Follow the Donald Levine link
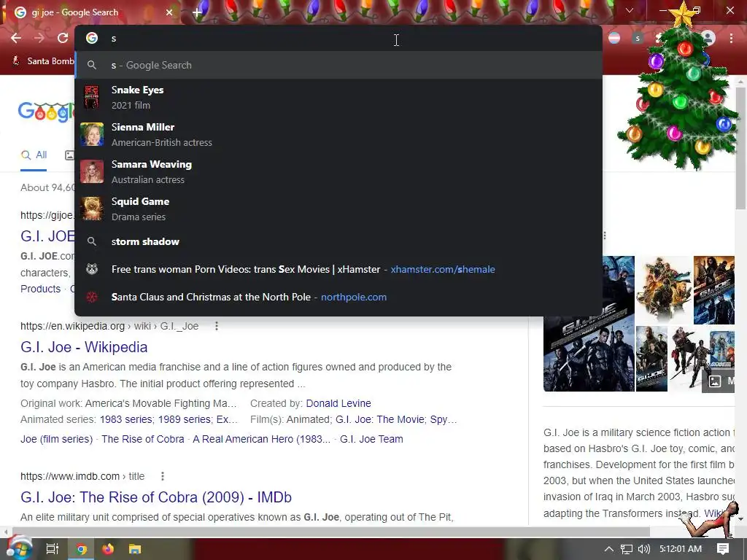Viewport: 747px width, 560px height. pos(338,403)
